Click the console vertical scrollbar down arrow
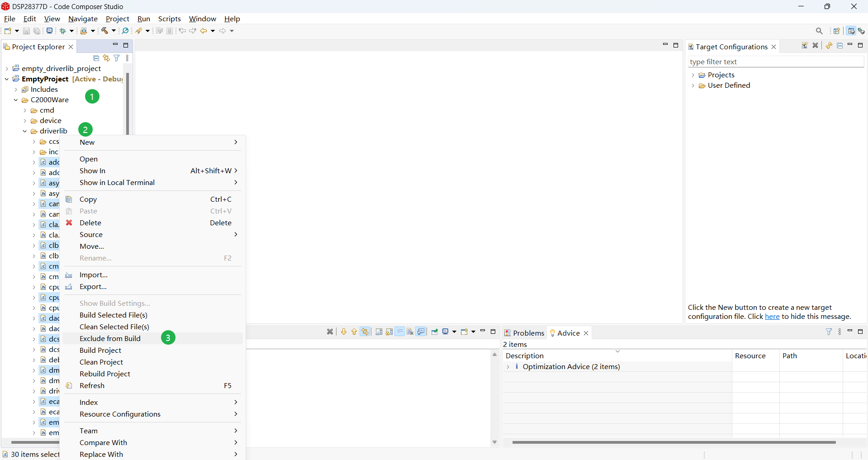This screenshot has height=460, width=868. tap(494, 442)
